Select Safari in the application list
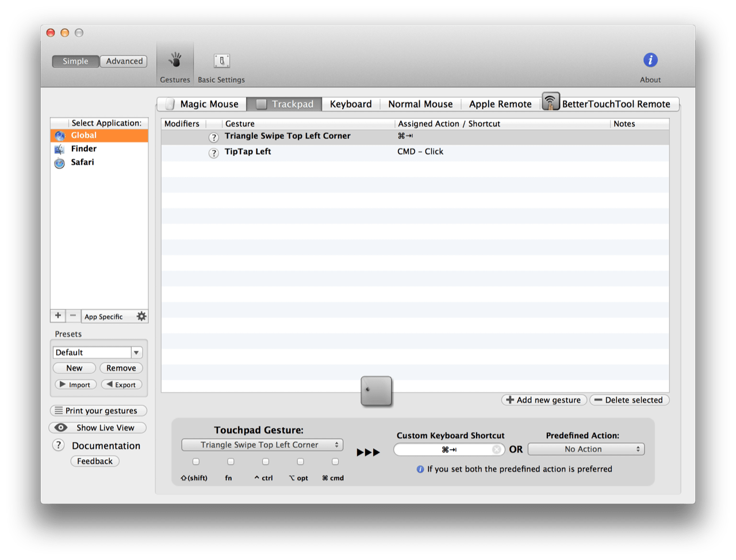The width and height of the screenshot is (736, 560). pyautogui.click(x=99, y=163)
